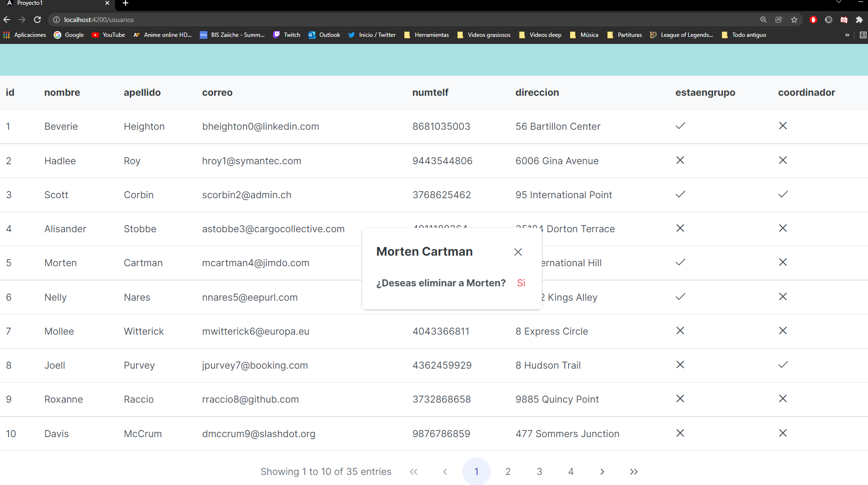The image size is (868, 485).
Task: Toggle estaengrupo X for Hadlee Roy
Action: (680, 160)
